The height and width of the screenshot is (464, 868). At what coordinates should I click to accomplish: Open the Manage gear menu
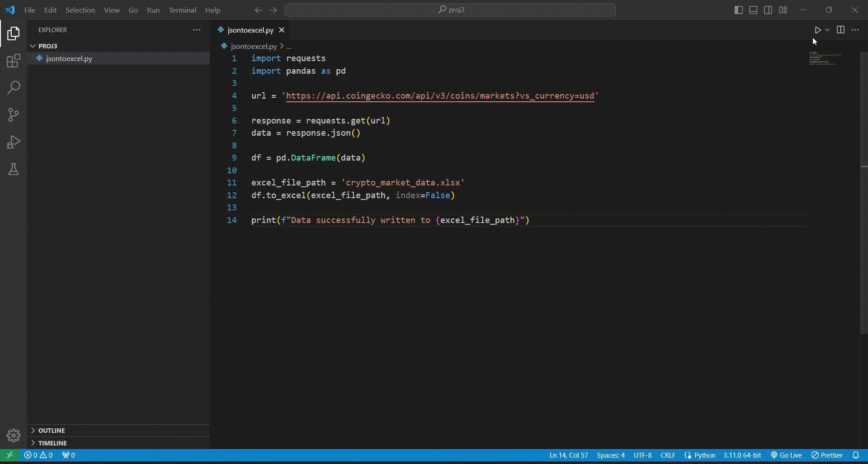[x=14, y=435]
